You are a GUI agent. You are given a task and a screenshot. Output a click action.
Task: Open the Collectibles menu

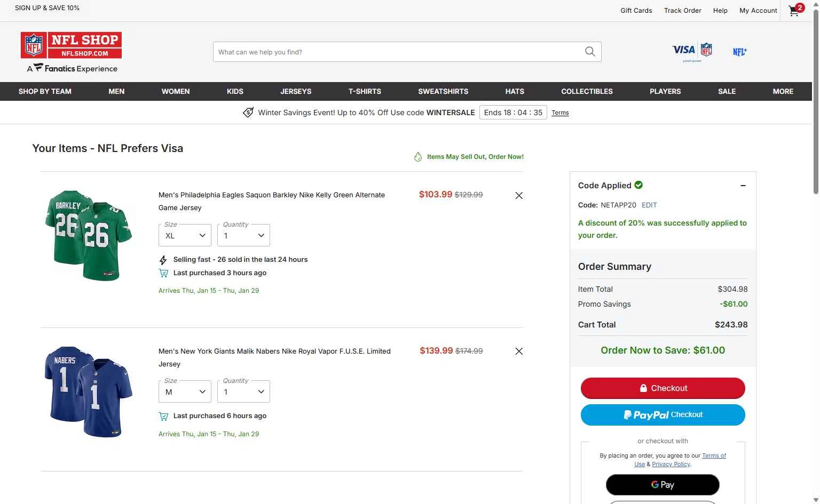coord(587,91)
